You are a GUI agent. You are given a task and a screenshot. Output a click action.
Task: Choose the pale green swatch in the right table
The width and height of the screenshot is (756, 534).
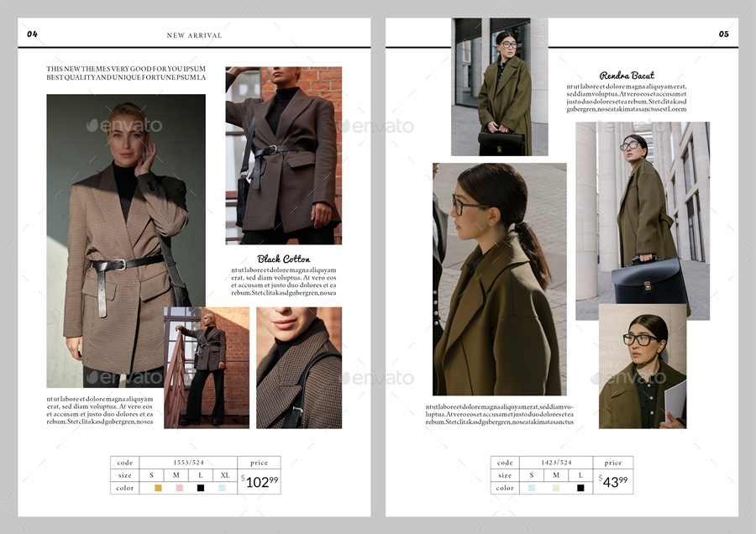tap(556, 488)
